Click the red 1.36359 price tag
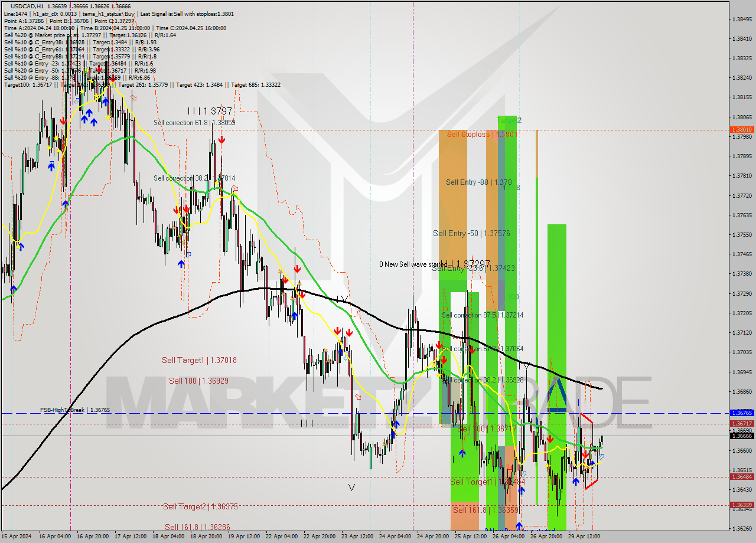 coord(742,505)
